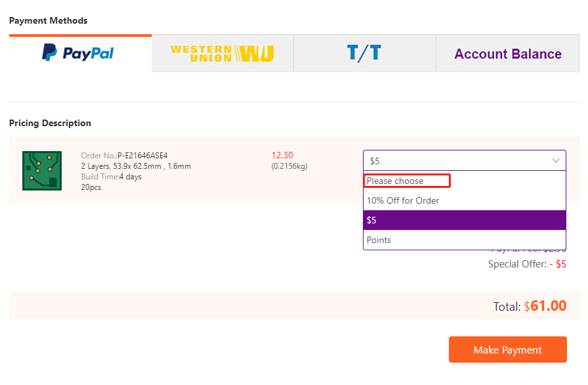Image resolution: width=588 pixels, height=385 pixels.
Task: Select the PayPal payment method tab
Action: (x=79, y=53)
